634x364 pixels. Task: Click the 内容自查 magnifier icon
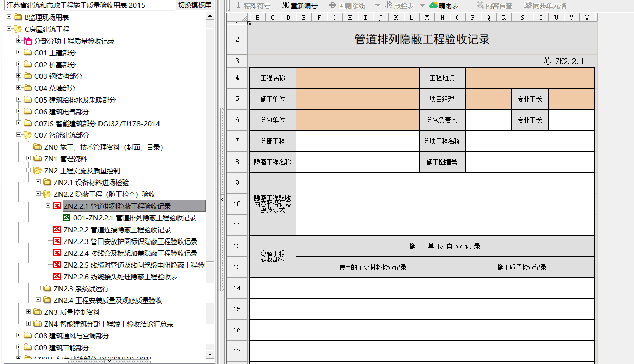[x=480, y=5]
